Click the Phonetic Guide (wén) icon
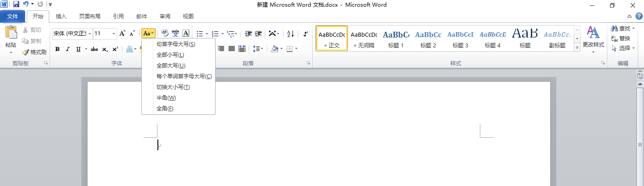 coord(175,34)
